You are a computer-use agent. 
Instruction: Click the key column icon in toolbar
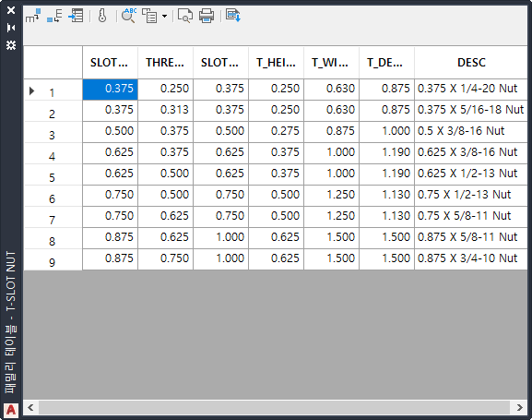pyautogui.click(x=102, y=16)
